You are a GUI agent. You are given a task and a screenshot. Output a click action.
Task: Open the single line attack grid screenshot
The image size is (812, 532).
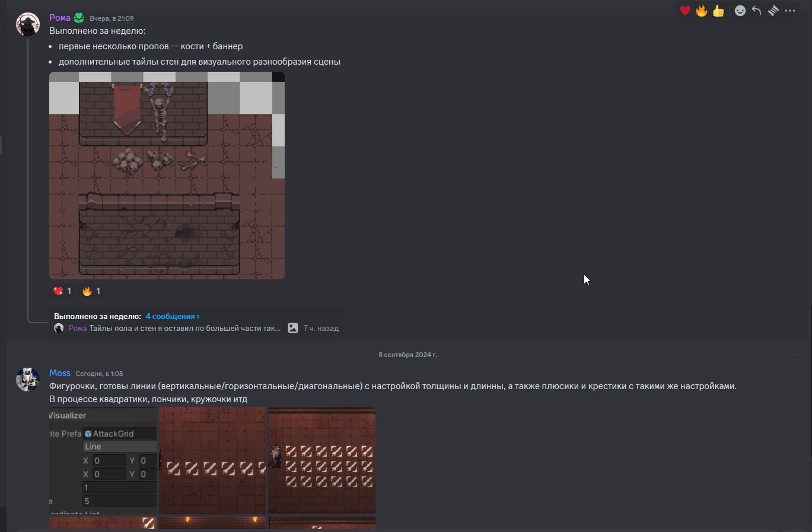tap(212, 460)
